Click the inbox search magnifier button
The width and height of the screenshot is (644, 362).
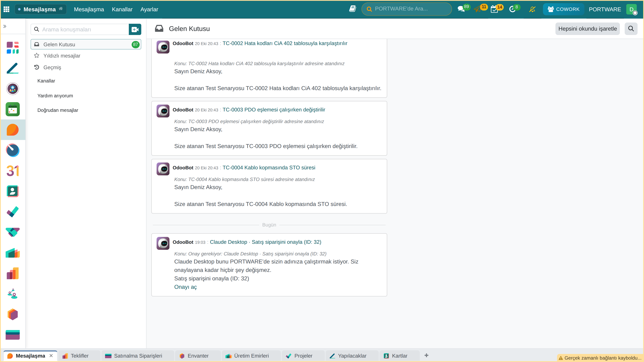click(631, 29)
